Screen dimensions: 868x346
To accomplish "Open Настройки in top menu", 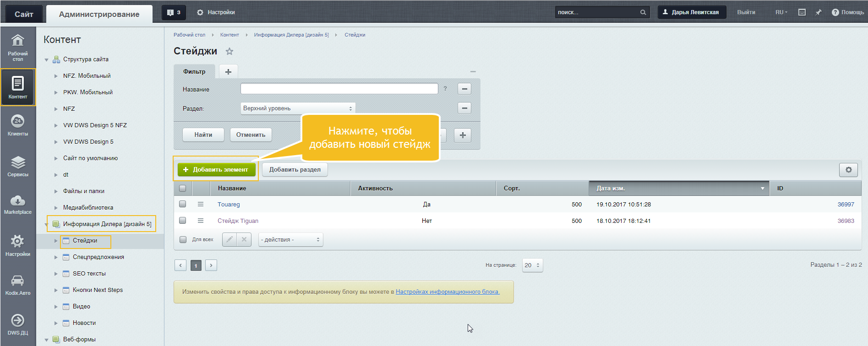I will (x=216, y=12).
